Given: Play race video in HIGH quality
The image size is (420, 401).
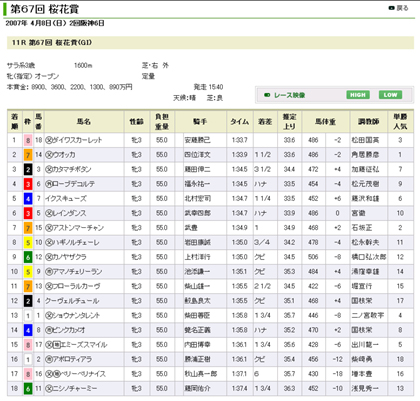Looking at the screenshot, I should coord(358,95).
